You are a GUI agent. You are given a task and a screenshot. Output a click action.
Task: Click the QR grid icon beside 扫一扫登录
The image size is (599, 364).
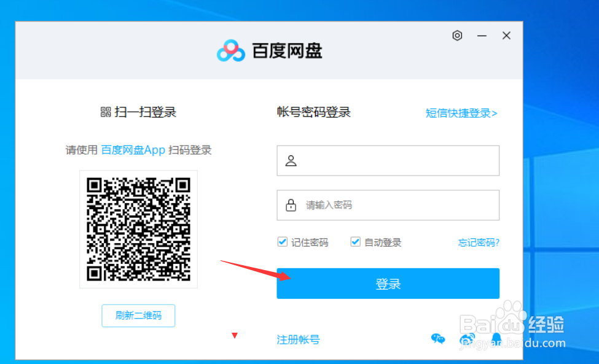(x=106, y=112)
